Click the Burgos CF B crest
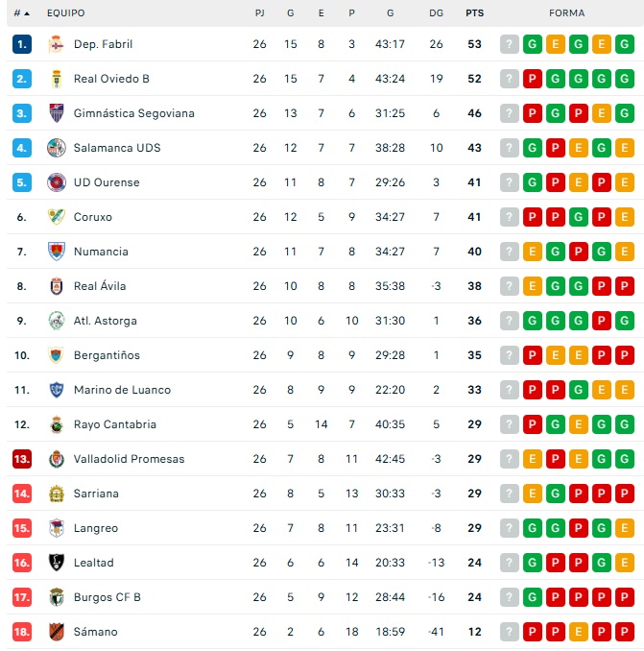 point(56,597)
